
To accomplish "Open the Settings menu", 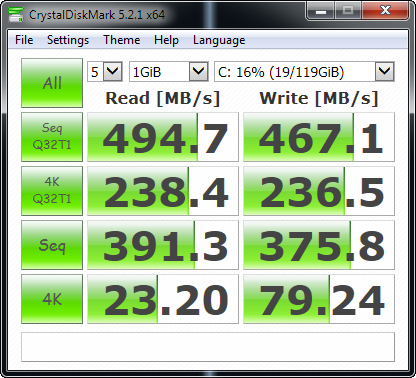I will (x=68, y=40).
